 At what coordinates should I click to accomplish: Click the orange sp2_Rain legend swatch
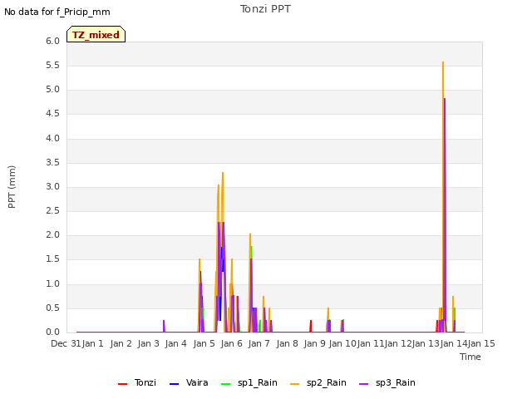(x=295, y=384)
